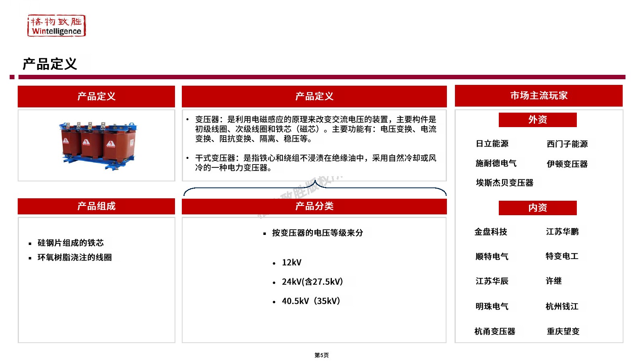644x362 pixels.
Task: Select the text 江苏华鹏
Action: 562,232
